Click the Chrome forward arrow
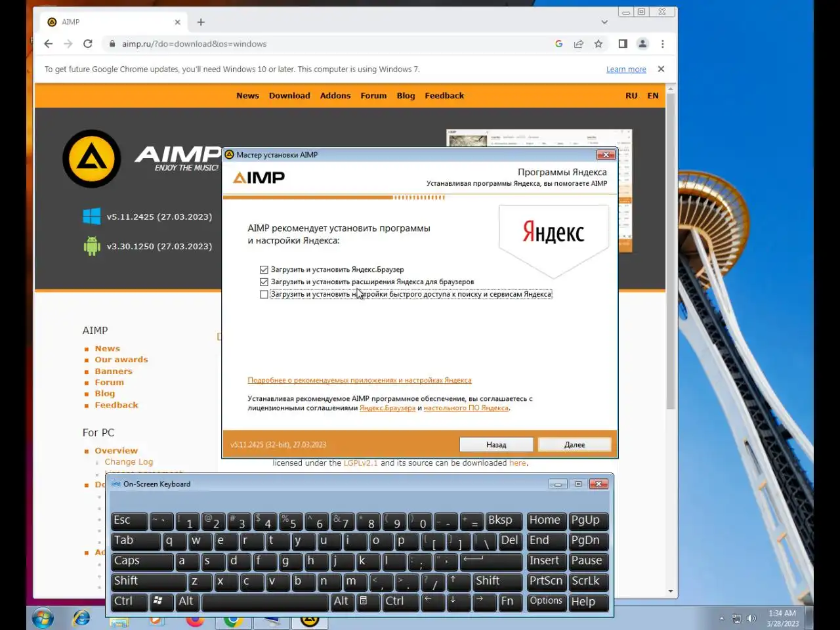This screenshot has height=630, width=840. (x=68, y=44)
